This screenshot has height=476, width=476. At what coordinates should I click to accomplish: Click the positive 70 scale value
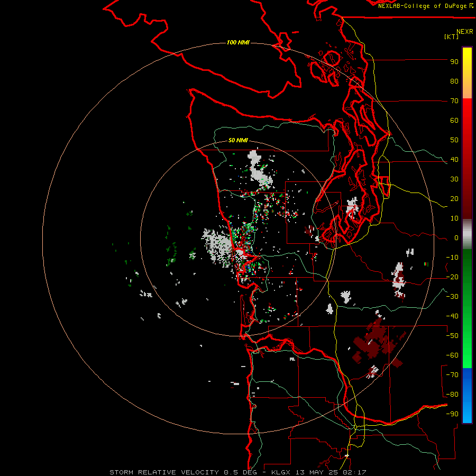pyautogui.click(x=454, y=101)
